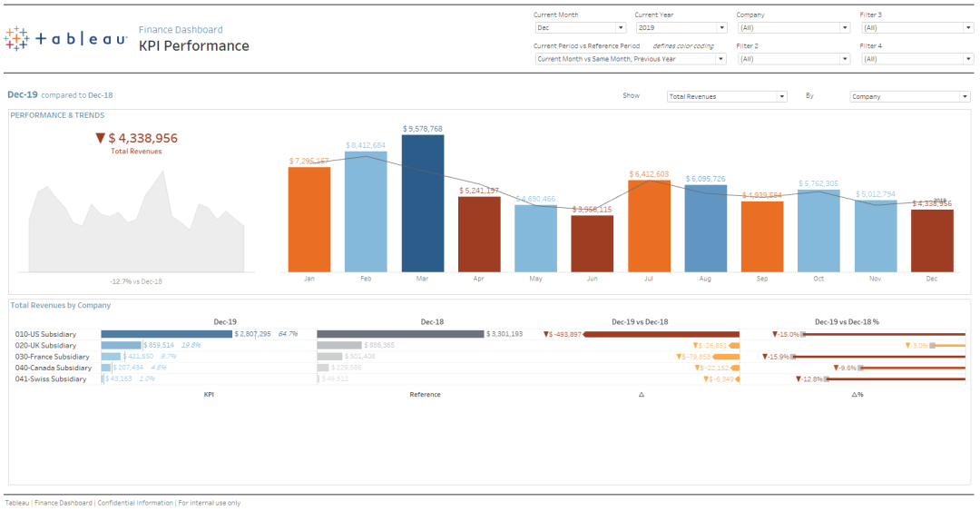Expand the Filter 4 dropdown
980x511 pixels.
[916, 59]
